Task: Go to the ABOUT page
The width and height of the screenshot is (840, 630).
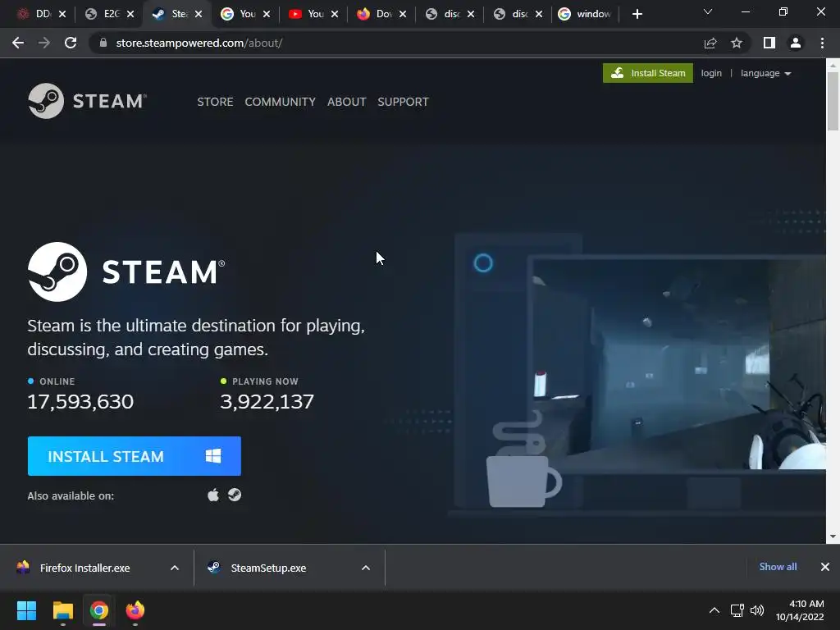Action: pos(347,102)
